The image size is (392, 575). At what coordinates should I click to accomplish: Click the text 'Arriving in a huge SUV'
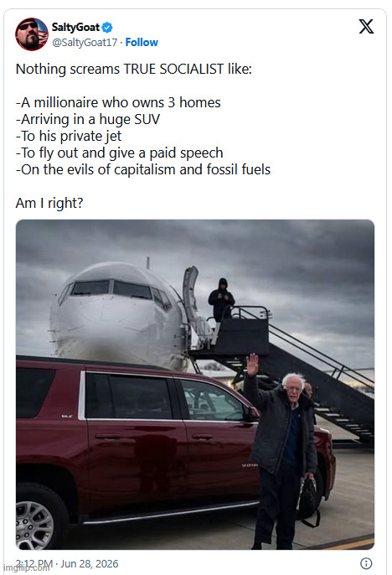pos(90,119)
